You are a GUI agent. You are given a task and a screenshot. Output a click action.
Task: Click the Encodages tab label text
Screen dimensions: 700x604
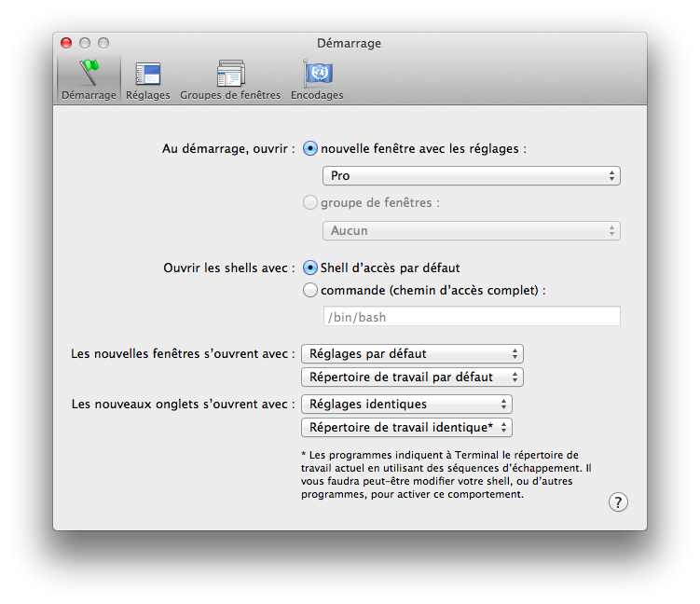(x=317, y=95)
